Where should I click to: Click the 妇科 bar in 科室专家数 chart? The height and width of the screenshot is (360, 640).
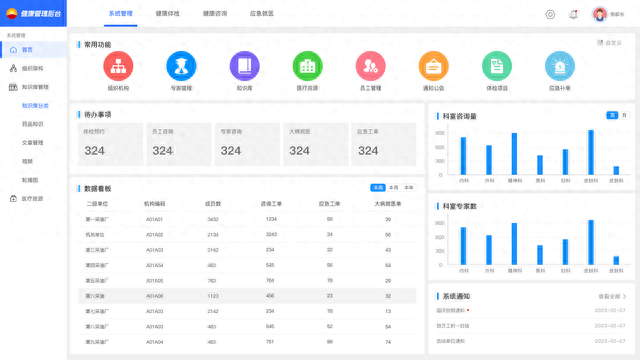565,252
